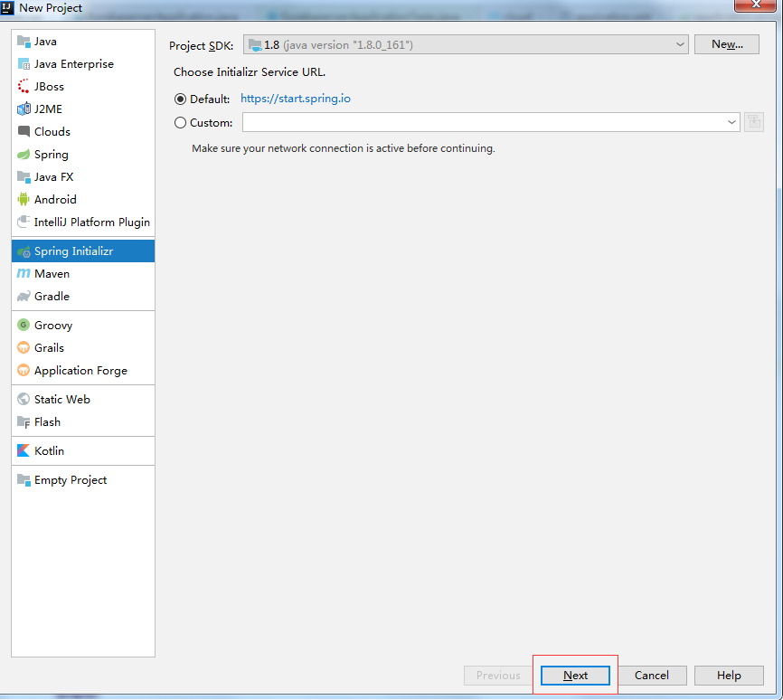Click the Application Forge icon

point(24,370)
